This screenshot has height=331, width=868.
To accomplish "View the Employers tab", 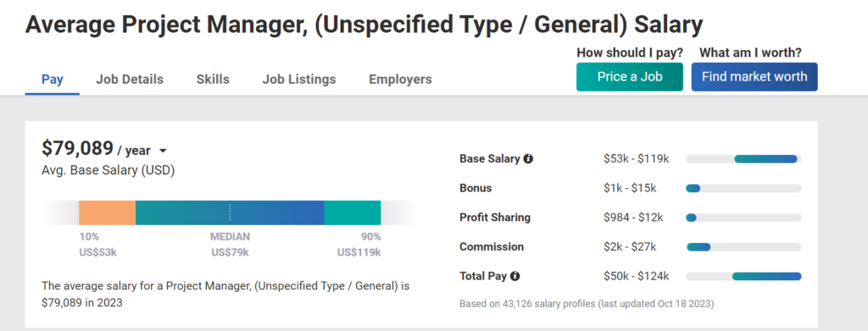I will click(x=400, y=80).
